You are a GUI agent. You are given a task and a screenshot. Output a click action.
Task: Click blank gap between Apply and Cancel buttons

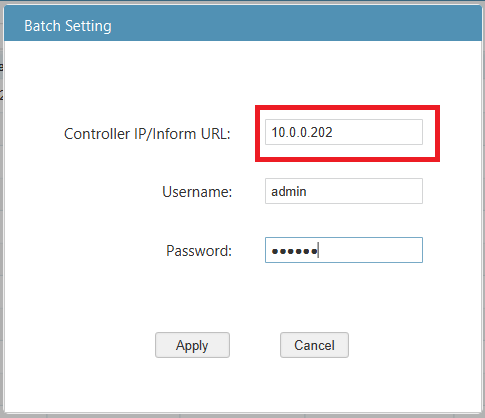point(255,345)
